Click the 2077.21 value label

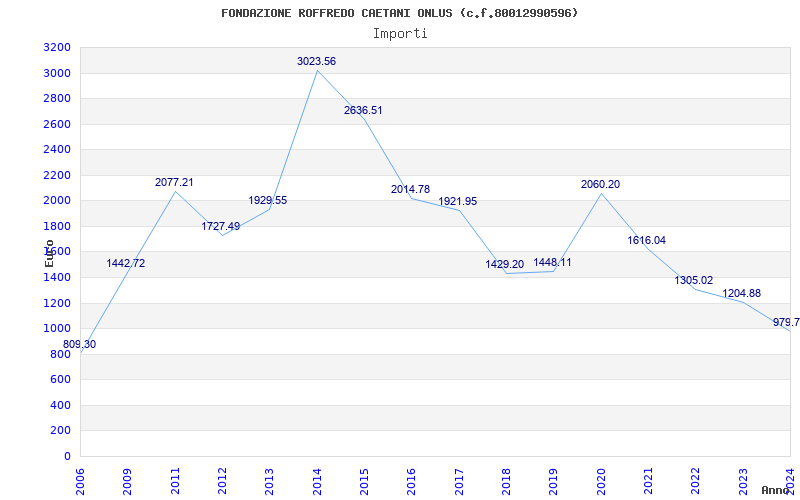click(174, 182)
